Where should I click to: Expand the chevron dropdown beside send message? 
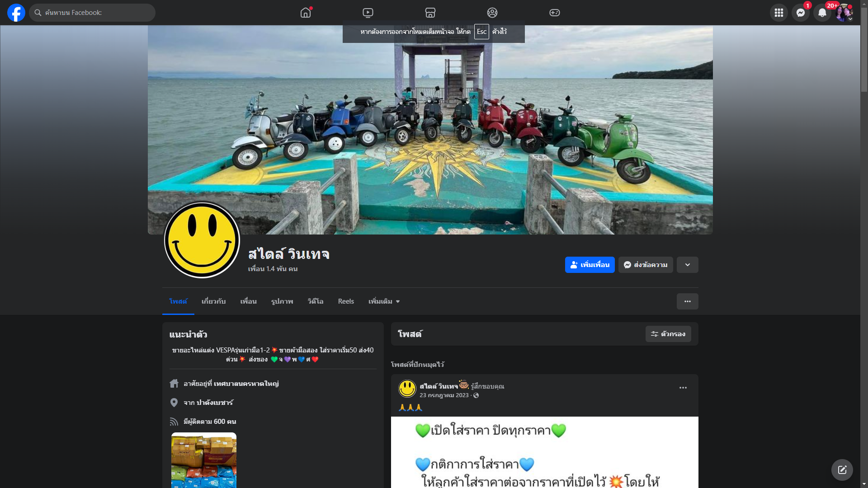point(687,265)
